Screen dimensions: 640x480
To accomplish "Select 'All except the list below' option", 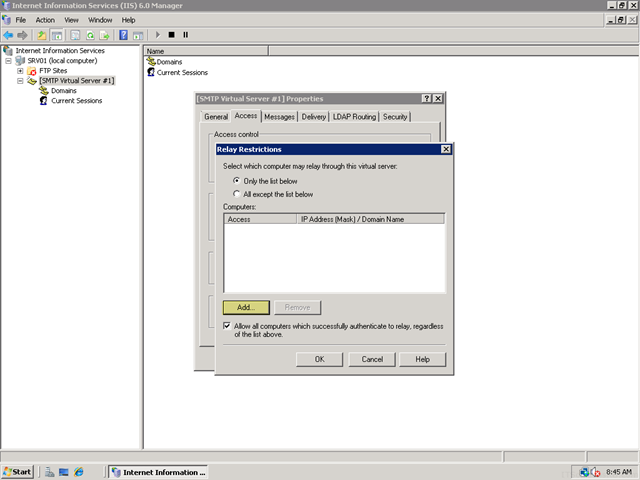I will (236, 194).
